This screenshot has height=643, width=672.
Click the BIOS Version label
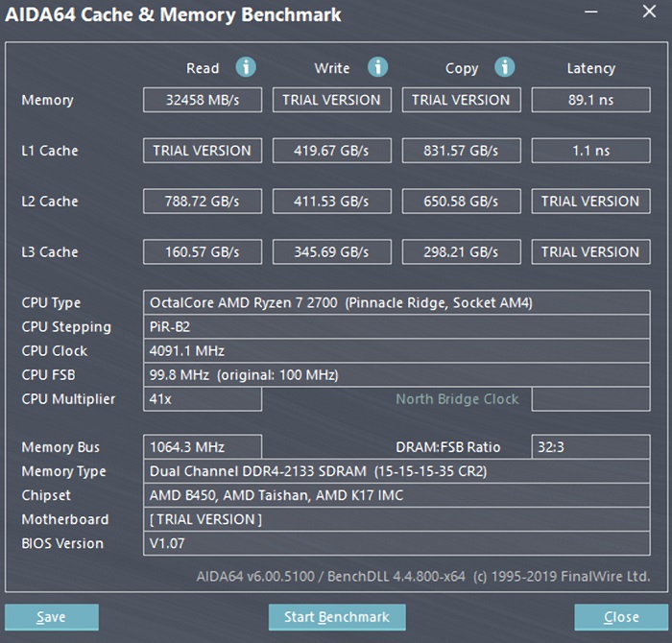point(62,543)
